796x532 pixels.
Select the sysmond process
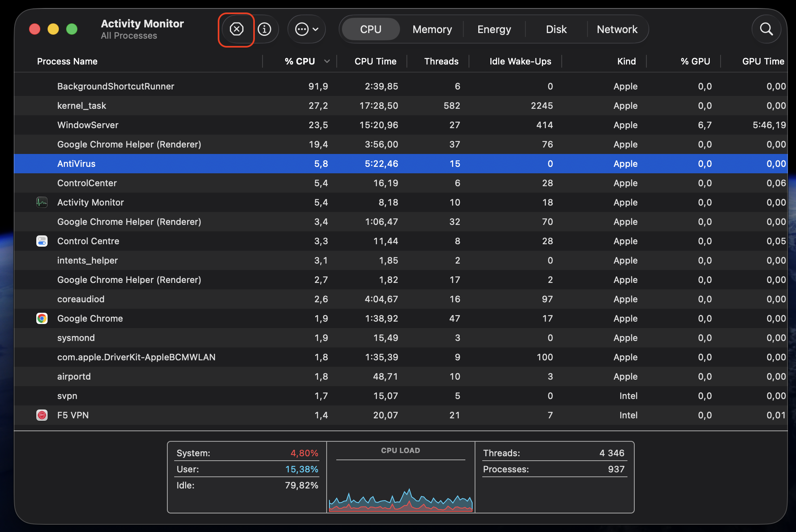click(x=76, y=338)
